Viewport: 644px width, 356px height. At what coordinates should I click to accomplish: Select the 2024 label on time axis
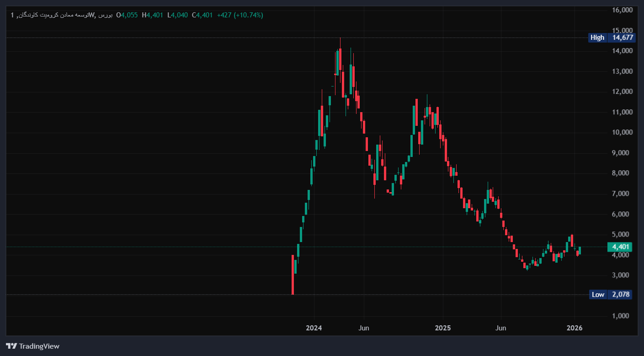click(x=314, y=328)
